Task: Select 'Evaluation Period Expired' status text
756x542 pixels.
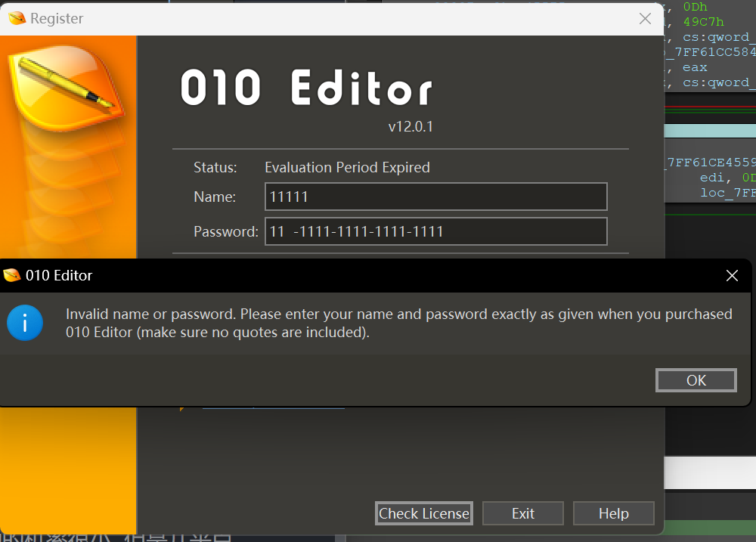Action: [347, 167]
